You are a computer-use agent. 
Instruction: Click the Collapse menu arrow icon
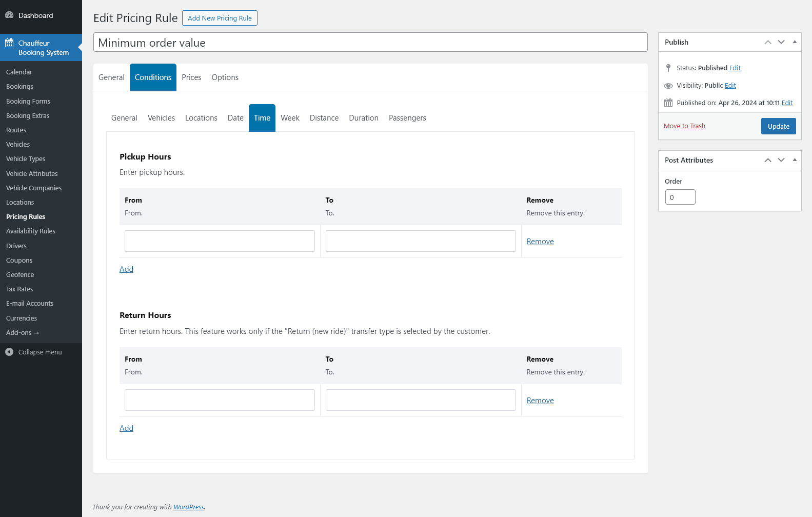pos(9,352)
